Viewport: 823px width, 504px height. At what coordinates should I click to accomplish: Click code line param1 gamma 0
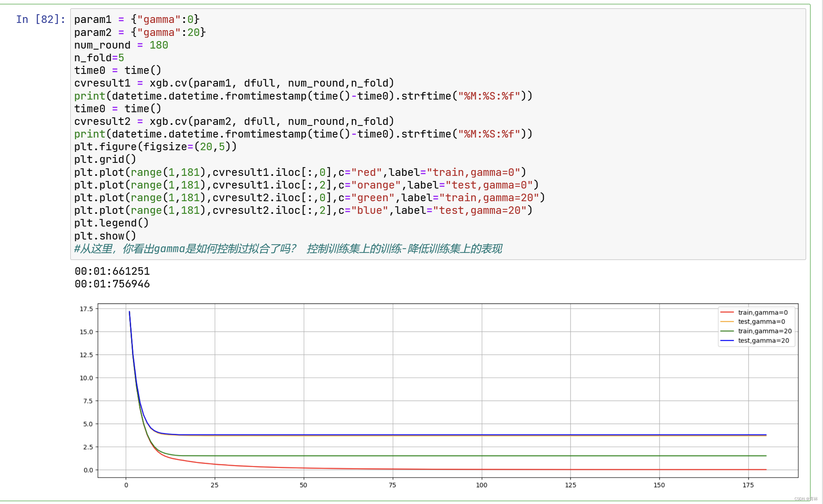click(137, 20)
